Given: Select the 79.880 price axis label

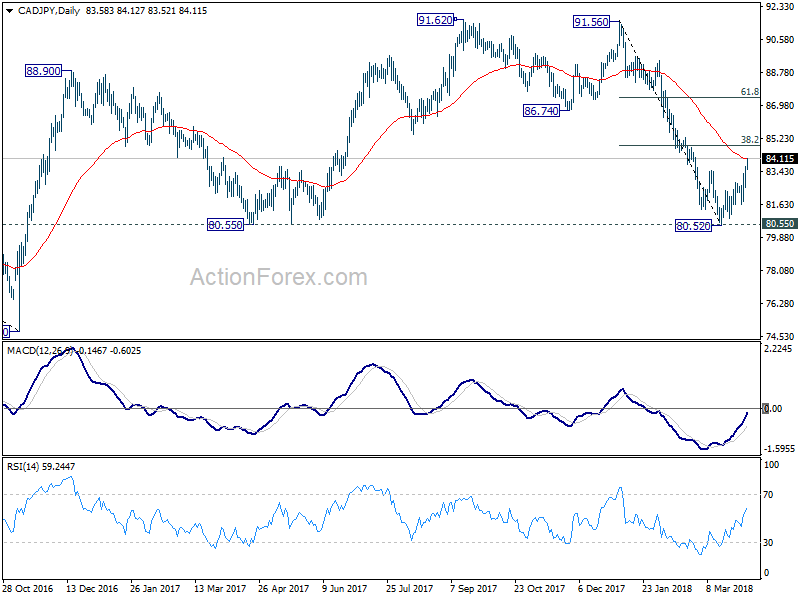Looking at the screenshot, I should tap(780, 237).
